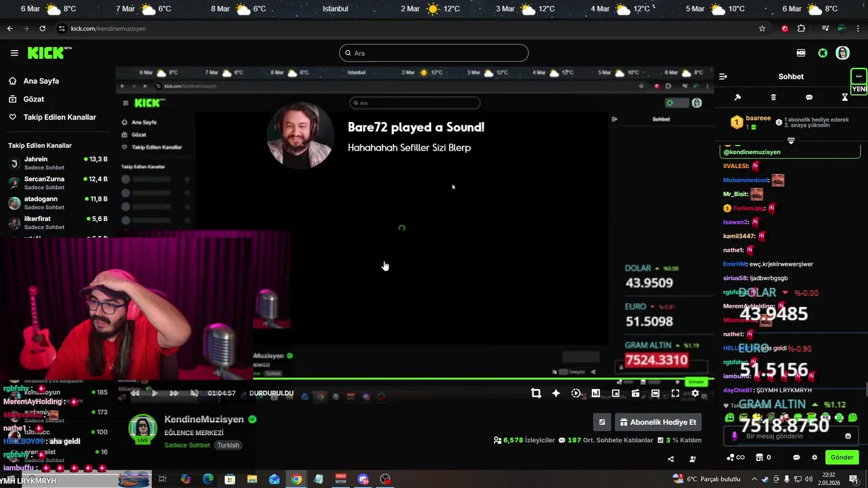Screen dimensions: 868x488
Task: Toggle theater mode
Action: pos(655,393)
